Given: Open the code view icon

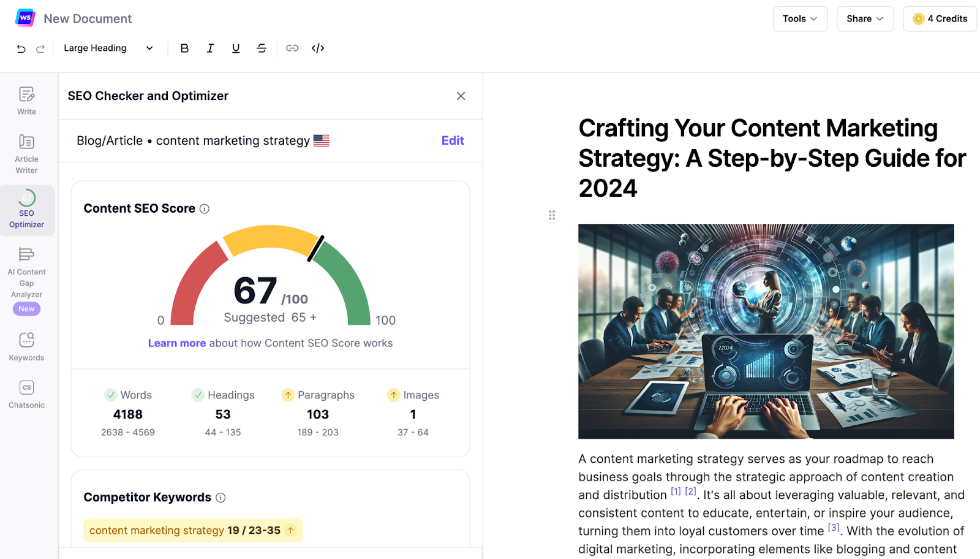Looking at the screenshot, I should [x=317, y=48].
